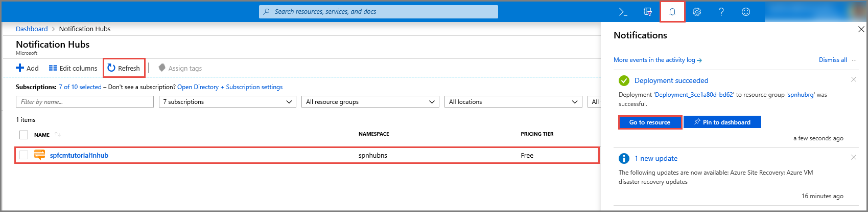Check the box for spfcmtutorial1nhub row
Image resolution: width=868 pixels, height=212 pixels.
pos(24,155)
